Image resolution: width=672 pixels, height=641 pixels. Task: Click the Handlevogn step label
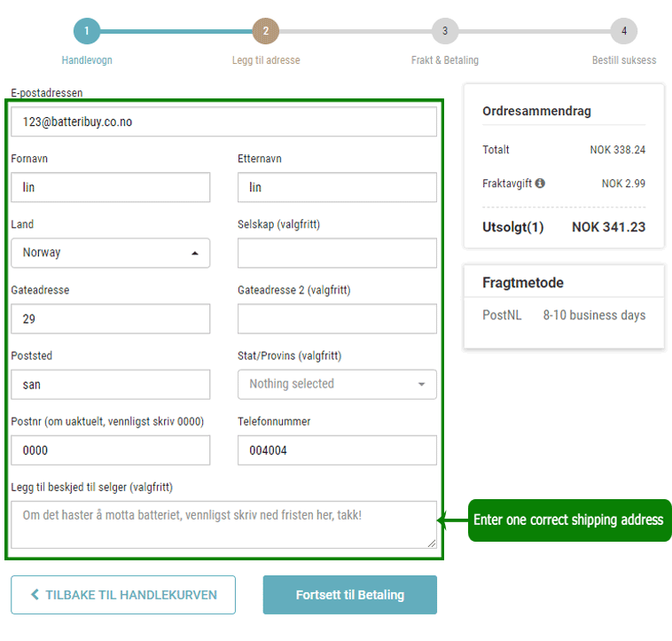pos(87,60)
